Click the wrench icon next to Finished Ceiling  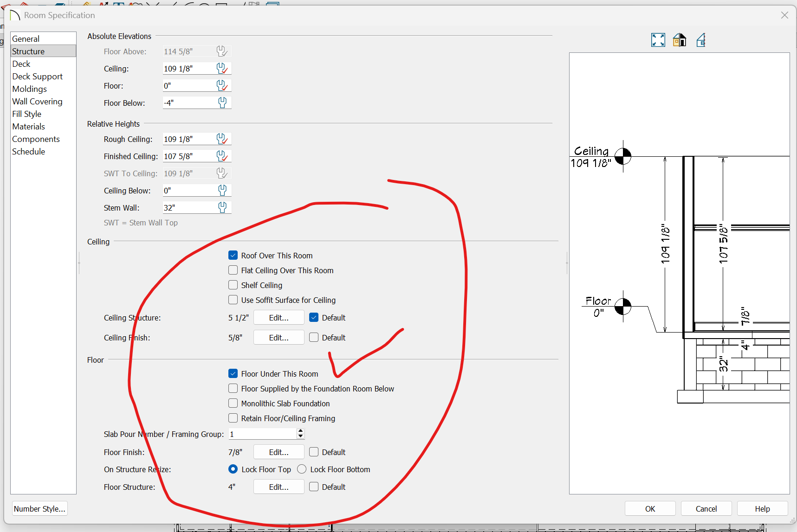tap(222, 156)
